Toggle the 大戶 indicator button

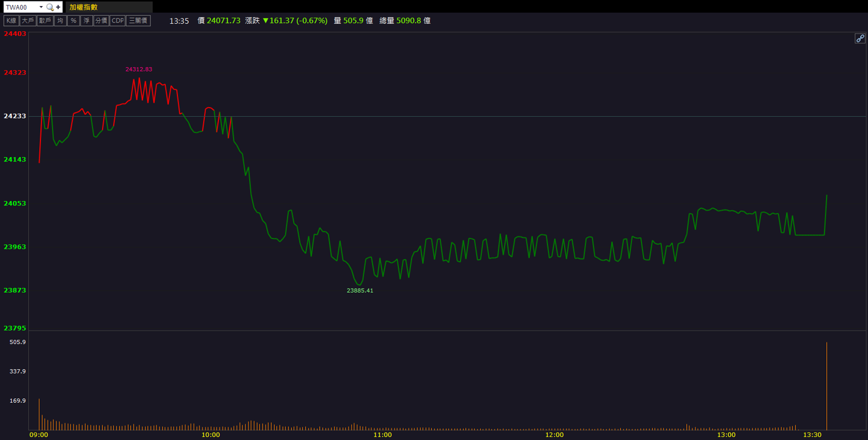coord(28,21)
